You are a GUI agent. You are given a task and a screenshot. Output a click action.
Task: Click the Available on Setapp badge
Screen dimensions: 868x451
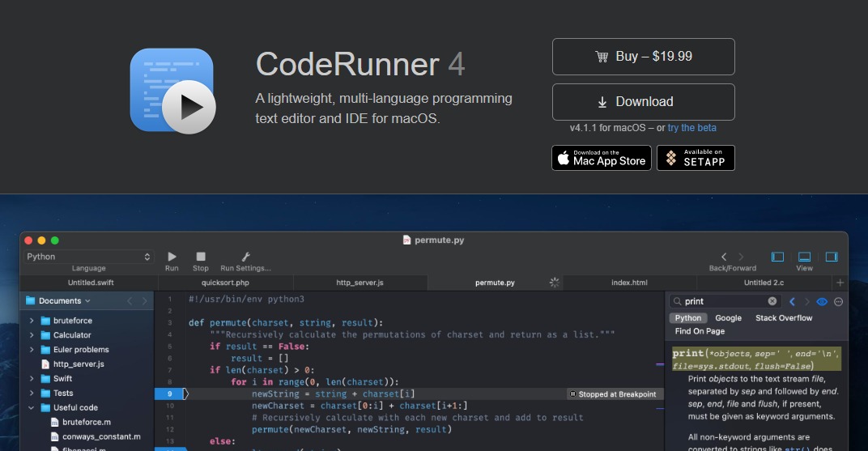point(696,158)
